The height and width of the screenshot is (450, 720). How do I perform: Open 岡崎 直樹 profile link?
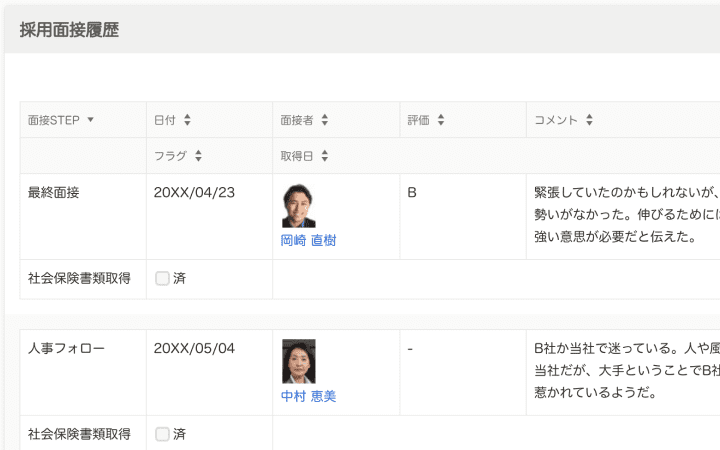point(308,240)
